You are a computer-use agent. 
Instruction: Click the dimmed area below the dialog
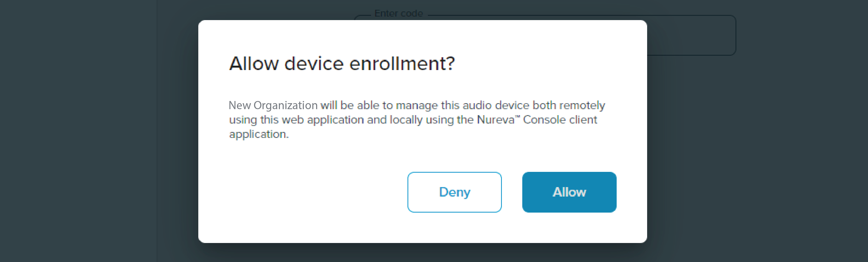[422, 252]
